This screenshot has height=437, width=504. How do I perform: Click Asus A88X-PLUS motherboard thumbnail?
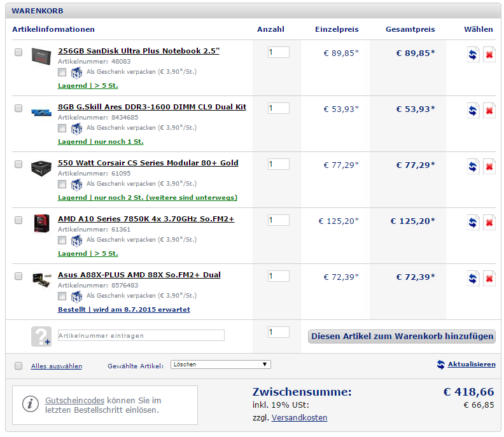coord(41,279)
